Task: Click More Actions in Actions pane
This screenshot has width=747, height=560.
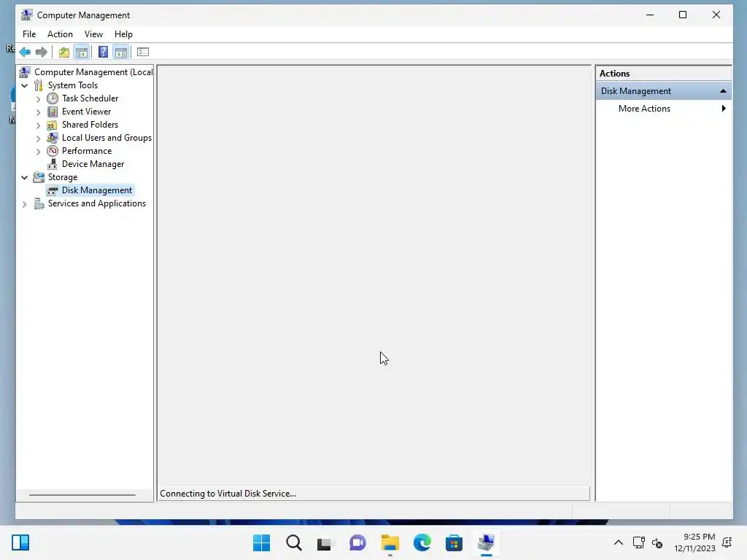Action: point(644,109)
